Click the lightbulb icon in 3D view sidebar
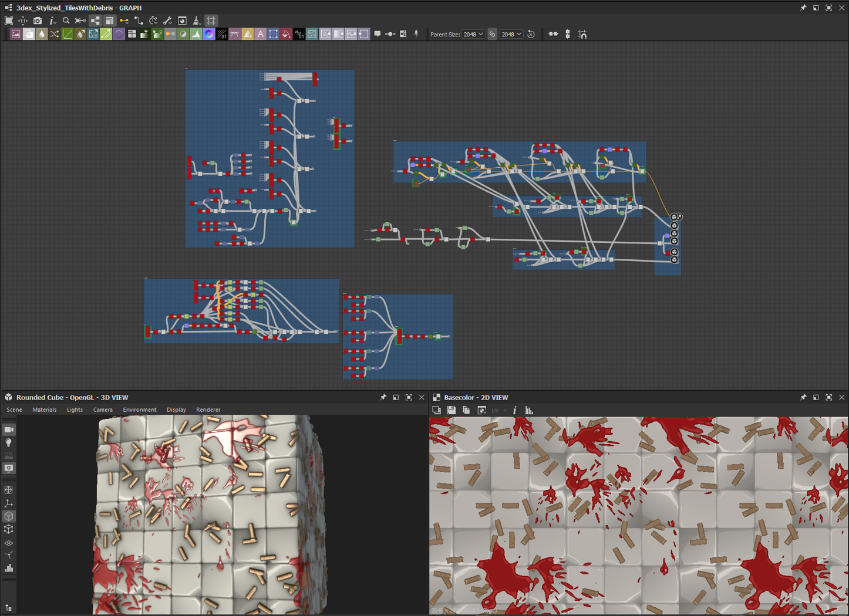The image size is (849, 616). pos(9,443)
